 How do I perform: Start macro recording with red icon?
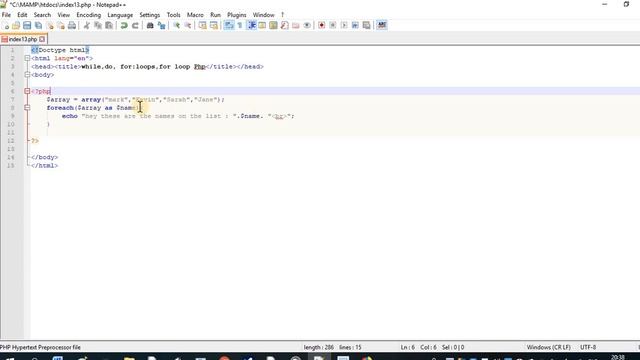coord(322,25)
